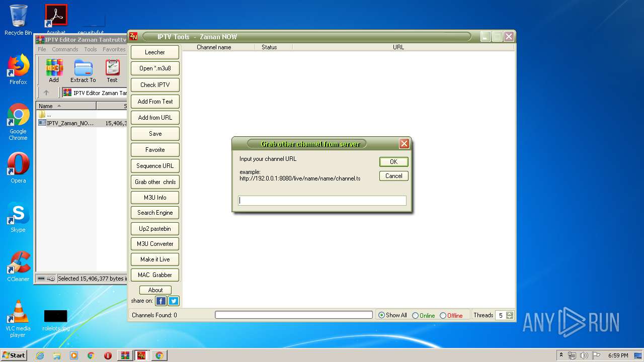
Task: Click Add From Text button
Action: coord(155,102)
